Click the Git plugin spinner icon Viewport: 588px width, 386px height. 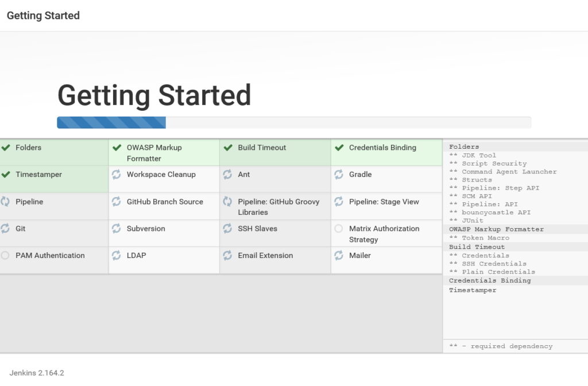click(x=5, y=229)
